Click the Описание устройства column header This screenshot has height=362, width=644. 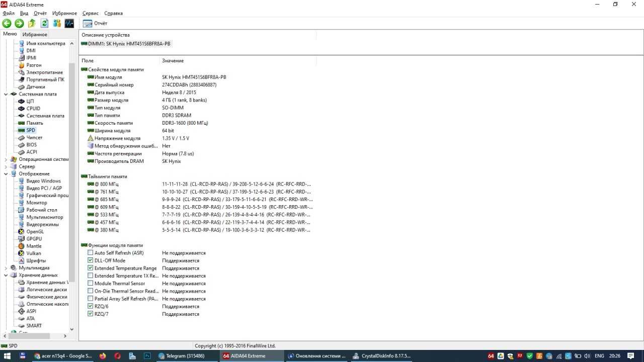pyautogui.click(x=198, y=35)
